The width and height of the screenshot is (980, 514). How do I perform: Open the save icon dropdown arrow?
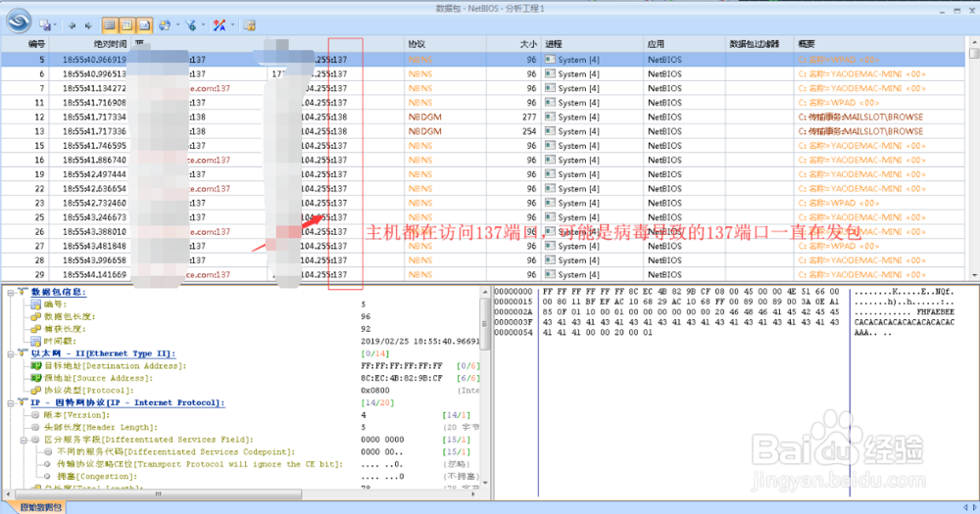(55, 25)
